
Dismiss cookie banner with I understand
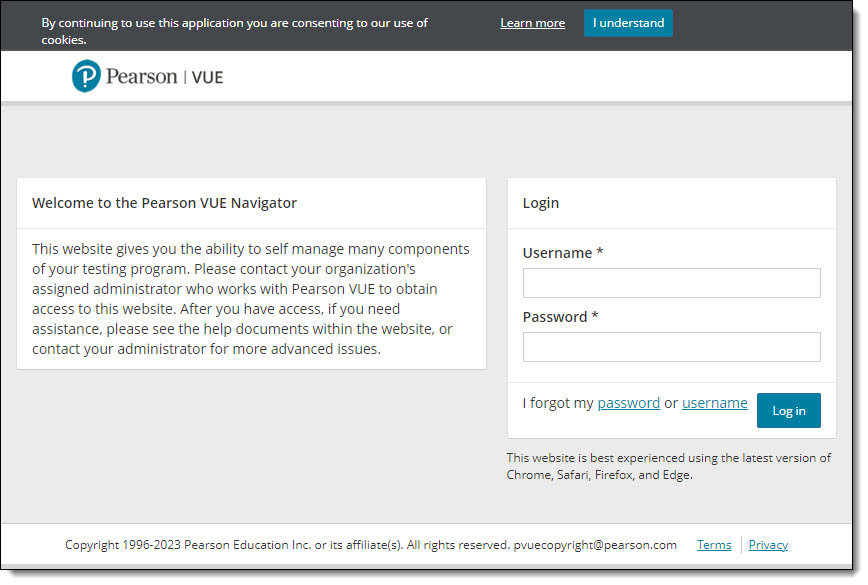pyautogui.click(x=628, y=23)
